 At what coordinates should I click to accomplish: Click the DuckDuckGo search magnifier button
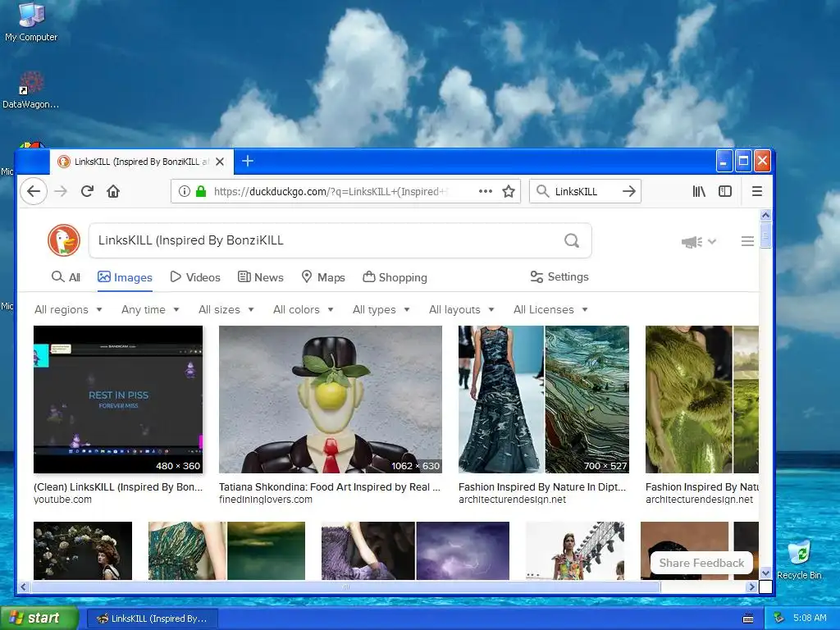pos(572,240)
